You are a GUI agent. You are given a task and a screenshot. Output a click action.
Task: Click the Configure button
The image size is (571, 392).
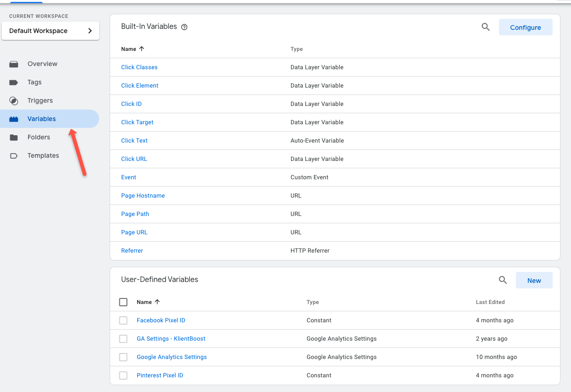(526, 27)
